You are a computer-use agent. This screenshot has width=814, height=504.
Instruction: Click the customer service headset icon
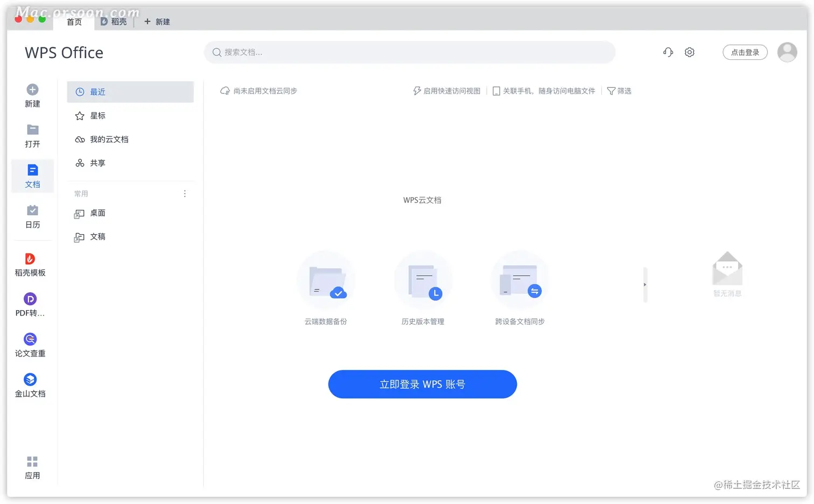point(668,52)
